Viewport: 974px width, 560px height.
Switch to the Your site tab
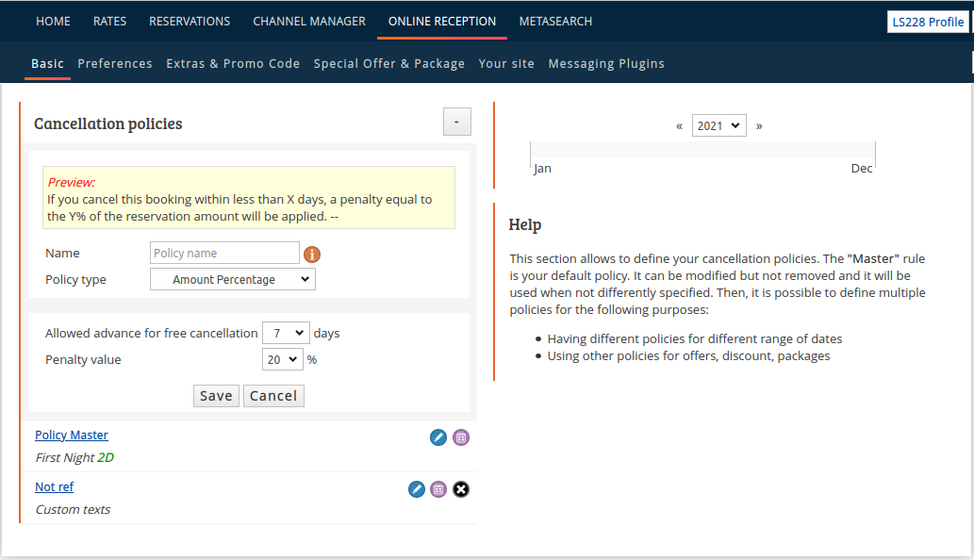click(x=506, y=63)
